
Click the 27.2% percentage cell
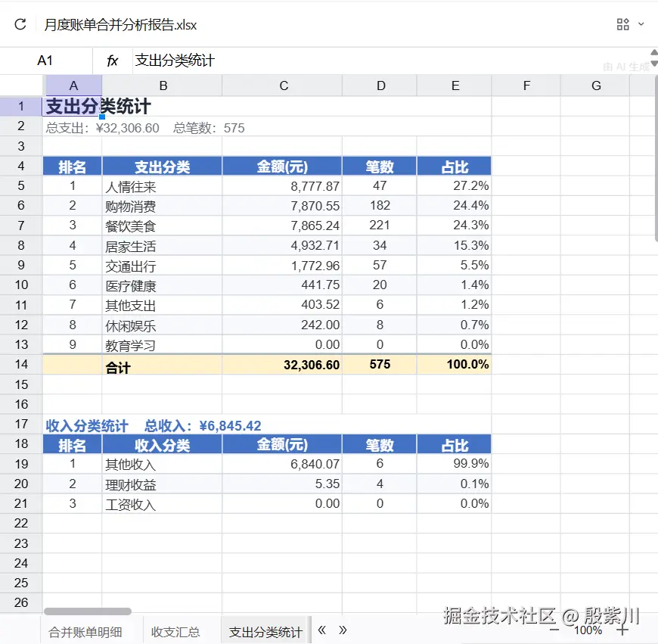455,186
